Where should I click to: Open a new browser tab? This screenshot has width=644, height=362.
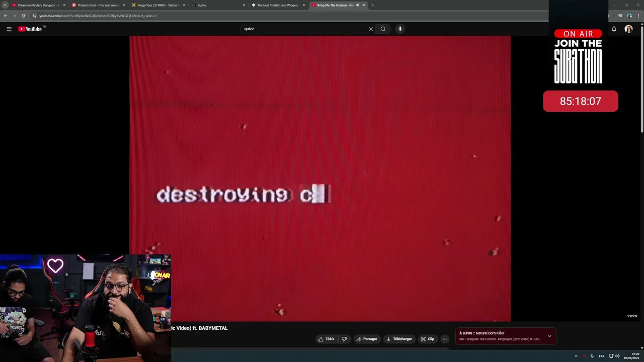point(372,5)
